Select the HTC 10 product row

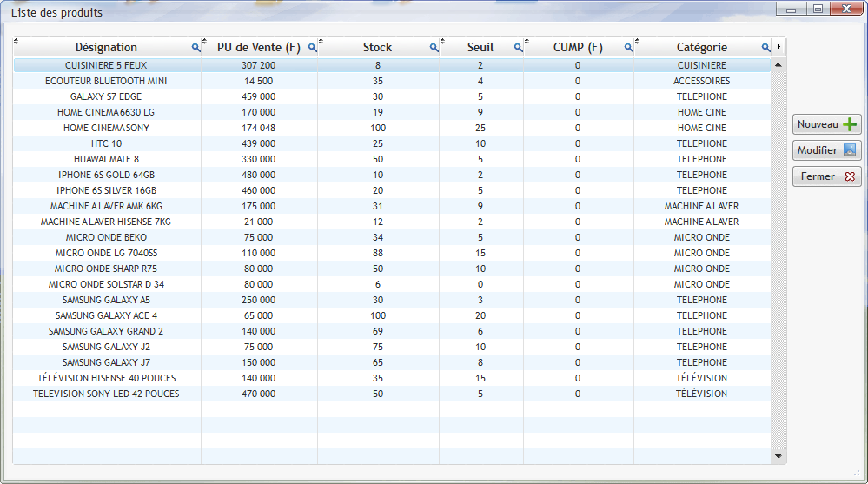(x=106, y=143)
